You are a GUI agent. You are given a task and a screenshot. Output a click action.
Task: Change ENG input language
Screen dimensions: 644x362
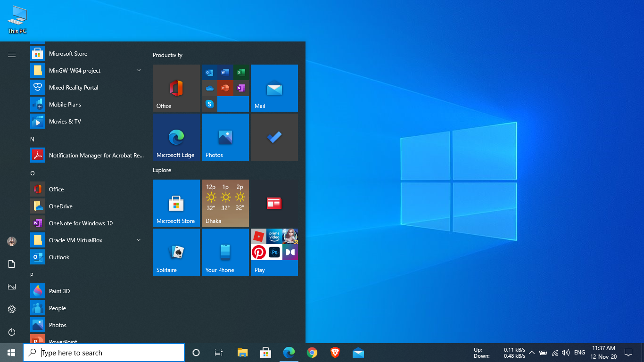tap(579, 353)
